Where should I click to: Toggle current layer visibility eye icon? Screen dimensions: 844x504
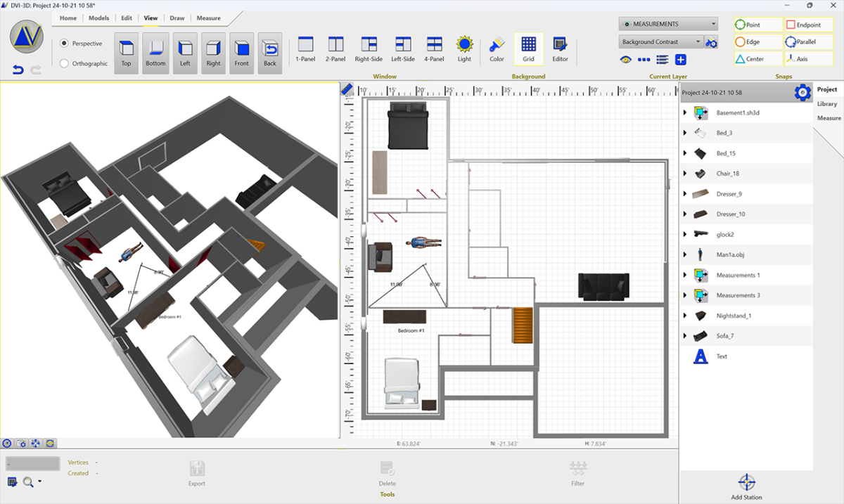[x=625, y=60]
